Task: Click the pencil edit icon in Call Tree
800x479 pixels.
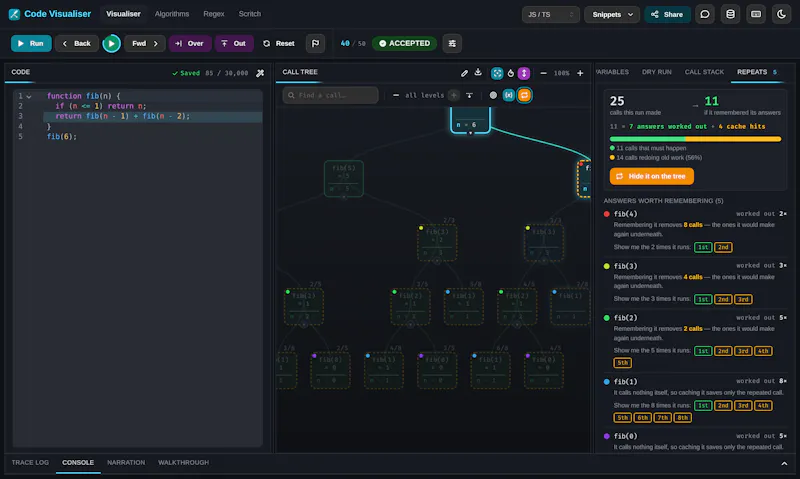Action: point(464,73)
